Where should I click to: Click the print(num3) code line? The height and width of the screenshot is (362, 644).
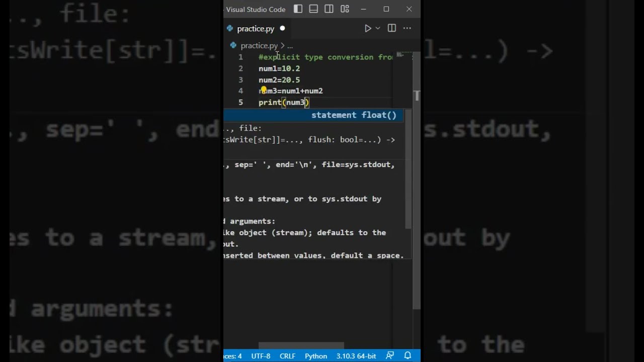pos(284,103)
